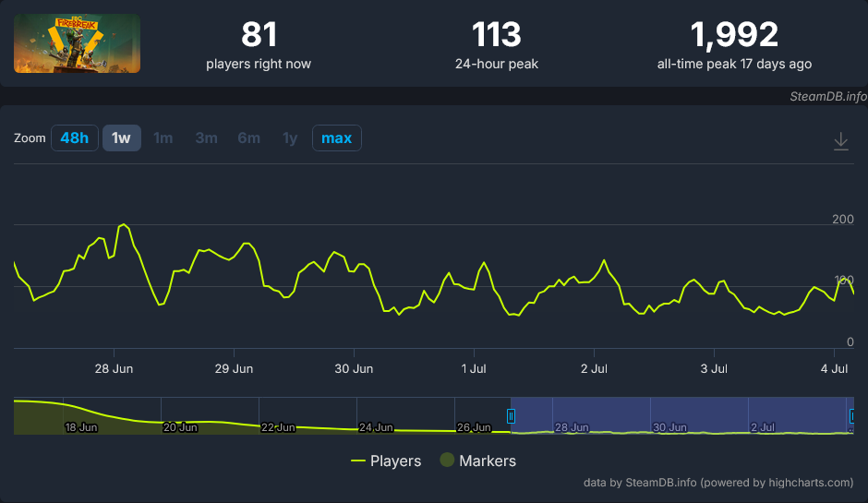Select the 48h zoom range
This screenshot has height=503, width=868.
(x=75, y=138)
